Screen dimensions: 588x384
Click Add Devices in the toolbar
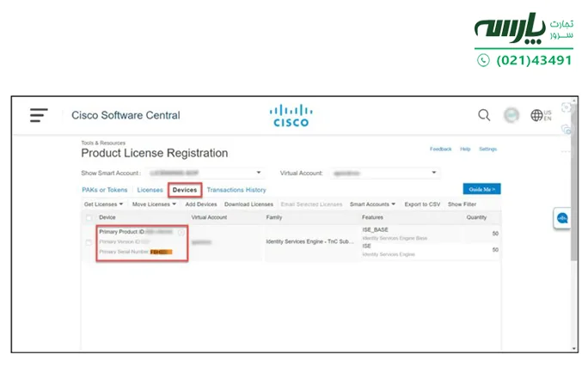(201, 204)
